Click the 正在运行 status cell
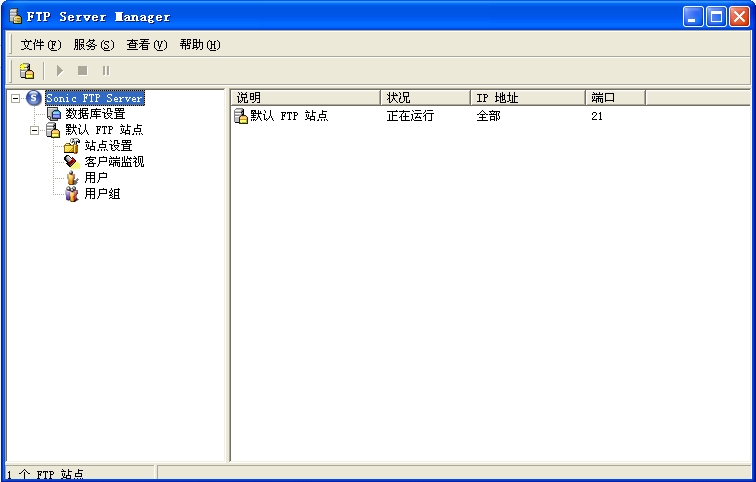This screenshot has height=482, width=756. pos(410,116)
